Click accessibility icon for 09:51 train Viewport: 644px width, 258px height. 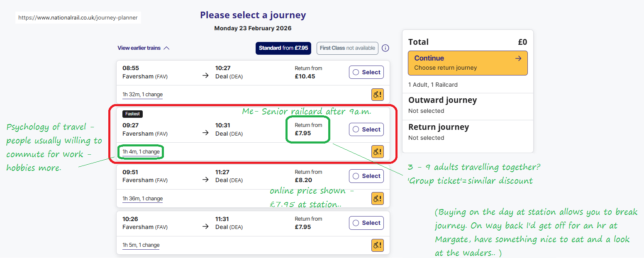(x=377, y=198)
